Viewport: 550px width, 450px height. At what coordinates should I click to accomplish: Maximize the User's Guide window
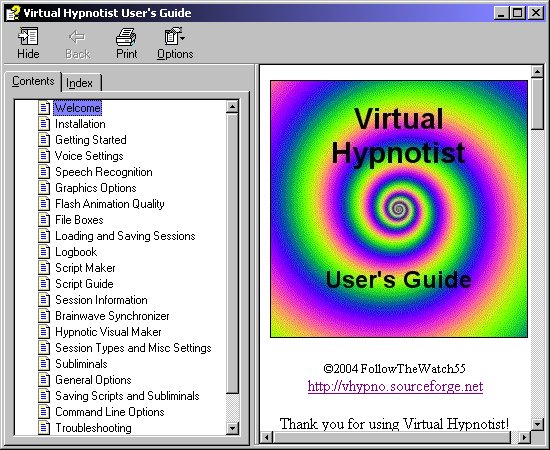tap(517, 13)
